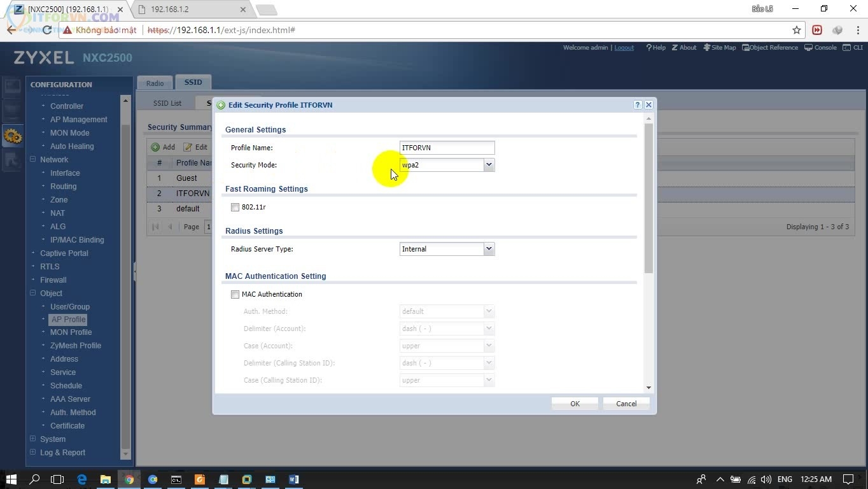Switch to the Radio tab

click(155, 83)
